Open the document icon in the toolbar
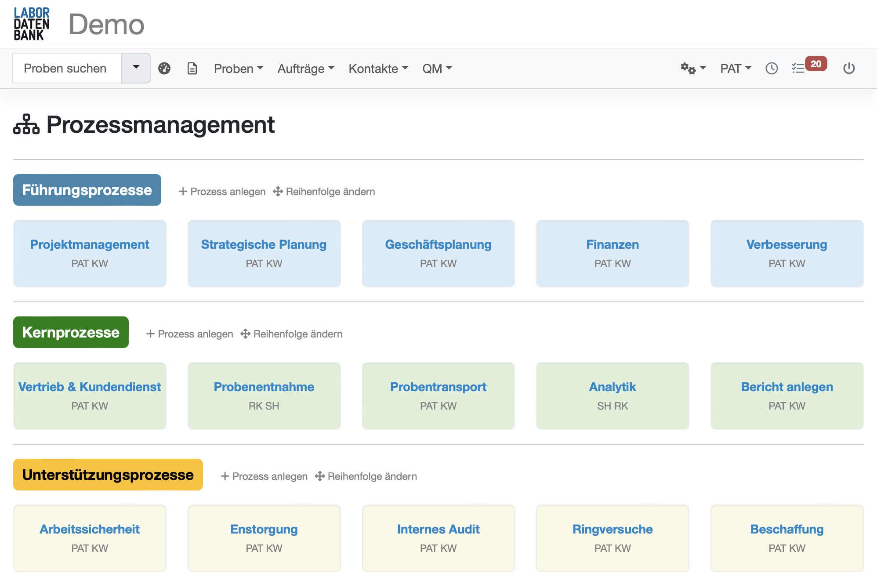The width and height of the screenshot is (877, 588). click(192, 68)
